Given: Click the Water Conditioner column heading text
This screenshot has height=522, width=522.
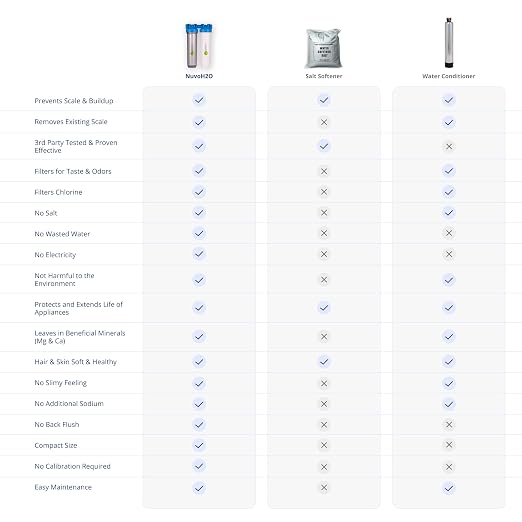Looking at the screenshot, I should click(x=449, y=76).
